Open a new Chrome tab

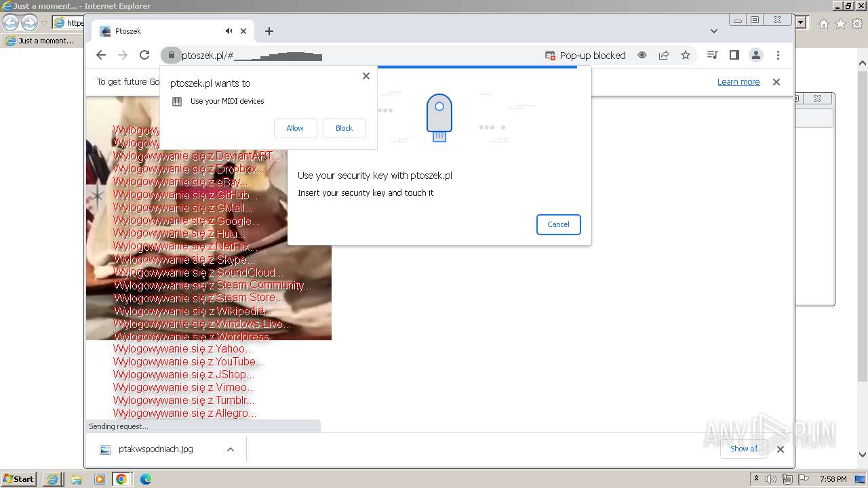tap(269, 31)
